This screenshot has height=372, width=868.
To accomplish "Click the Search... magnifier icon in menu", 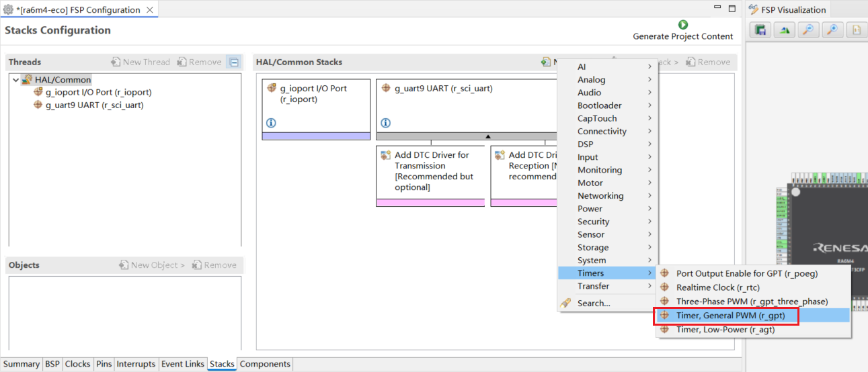I will pos(567,303).
